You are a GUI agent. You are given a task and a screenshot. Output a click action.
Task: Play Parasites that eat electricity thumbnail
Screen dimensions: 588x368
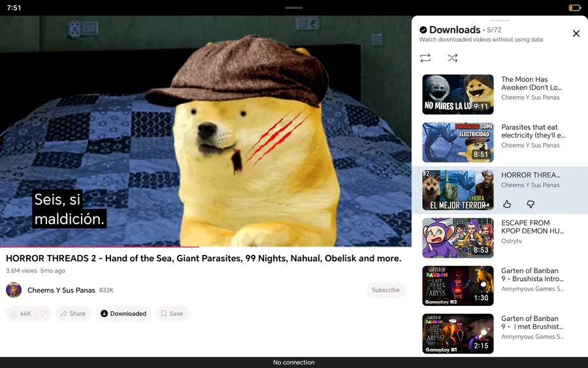(458, 142)
